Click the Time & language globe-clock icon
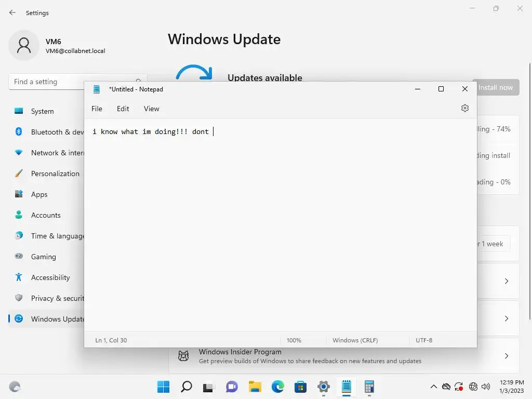This screenshot has height=399, width=532. pos(19,235)
